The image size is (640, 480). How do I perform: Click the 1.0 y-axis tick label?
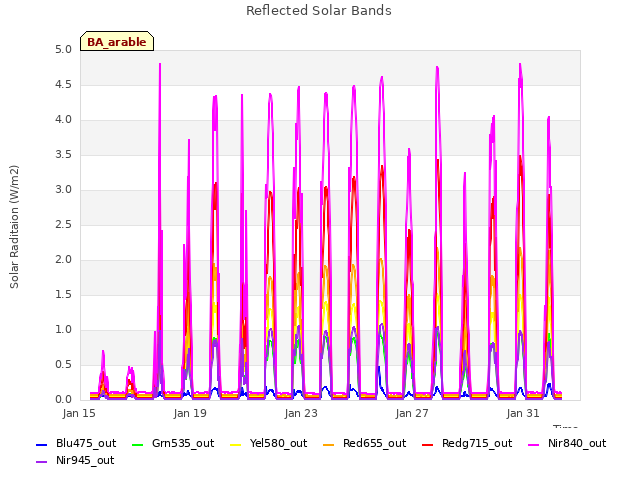(x=63, y=330)
